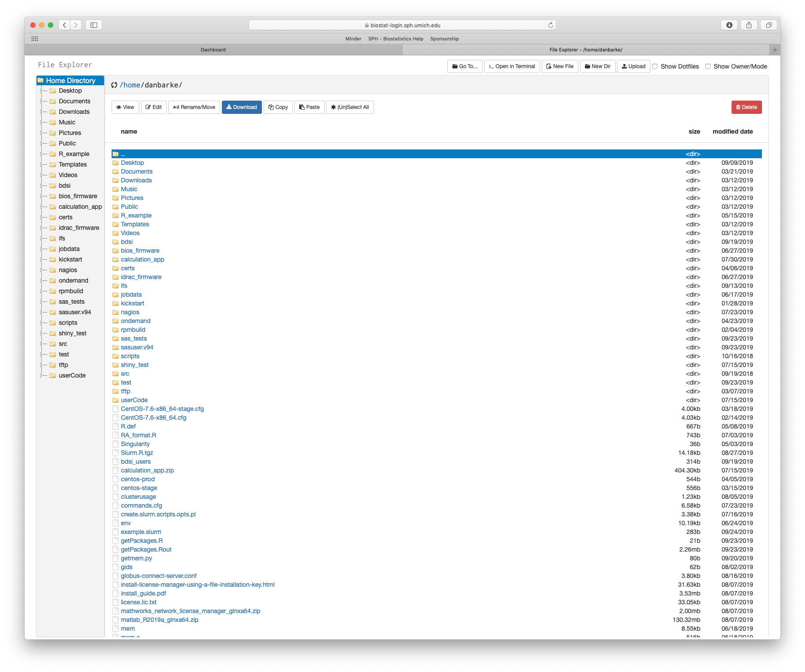The width and height of the screenshot is (805, 672).
Task: Paste files into current directory
Action: [x=309, y=107]
